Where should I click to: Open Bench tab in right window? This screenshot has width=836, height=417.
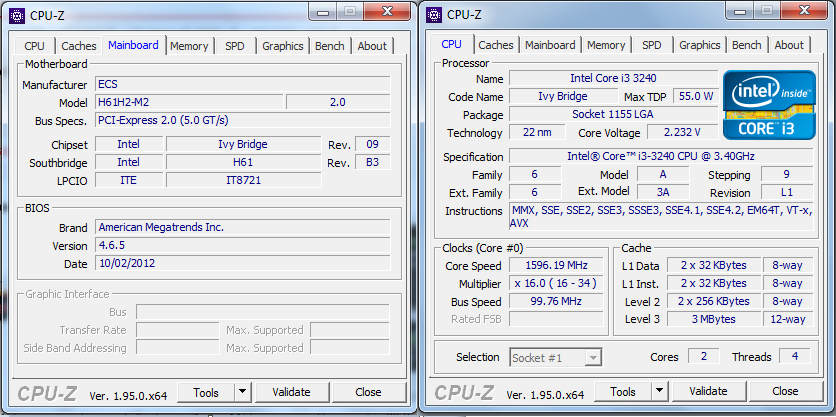pos(746,45)
